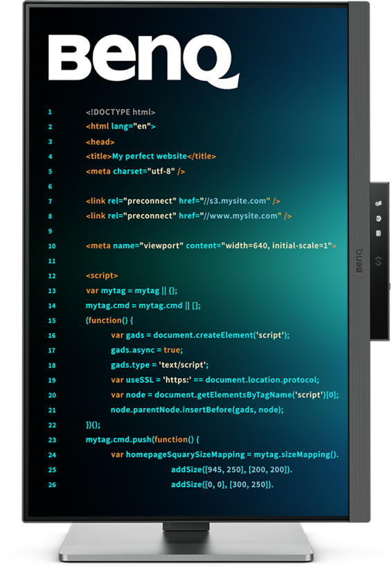This screenshot has width=392, height=568.
Task: Click the 'true' value on line 17
Action: [x=172, y=350]
